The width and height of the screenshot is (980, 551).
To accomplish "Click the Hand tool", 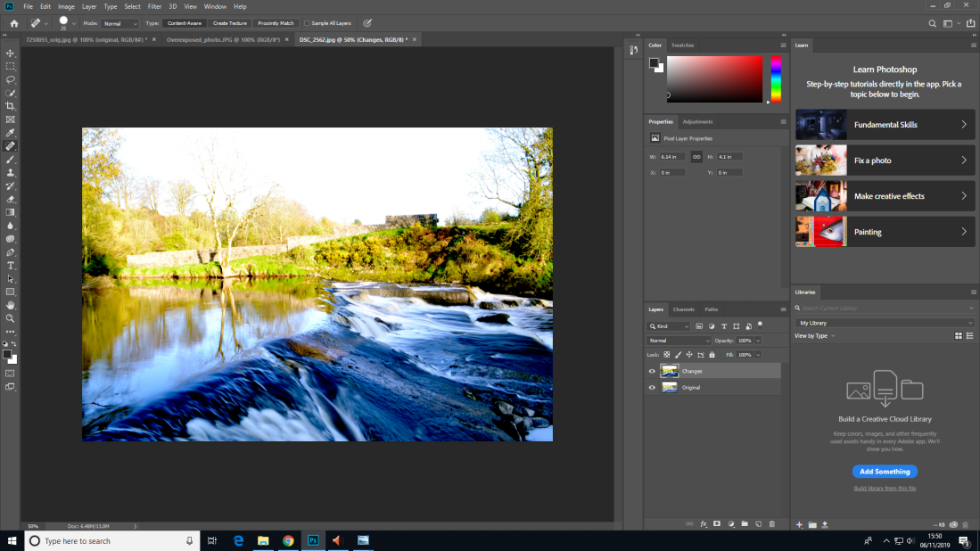I will [x=11, y=305].
